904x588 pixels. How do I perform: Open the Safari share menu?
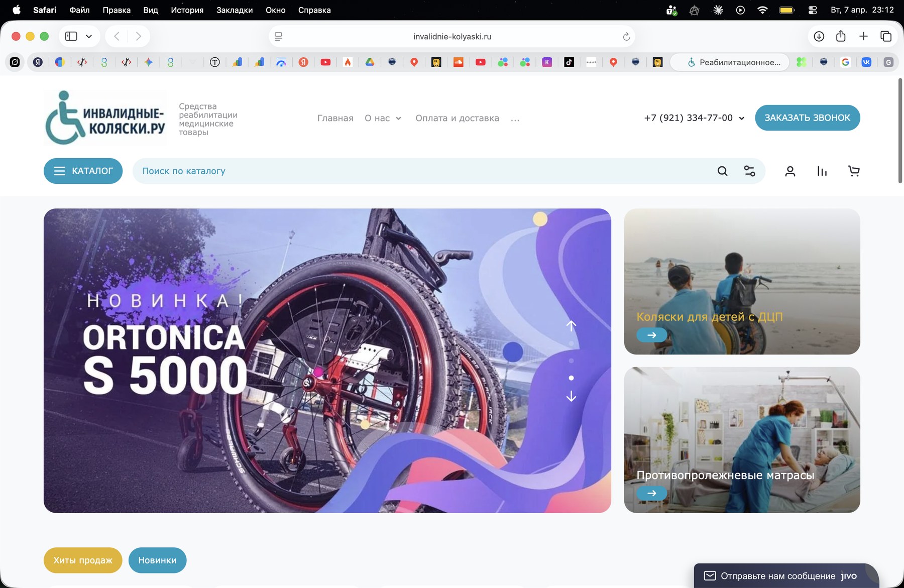click(841, 36)
